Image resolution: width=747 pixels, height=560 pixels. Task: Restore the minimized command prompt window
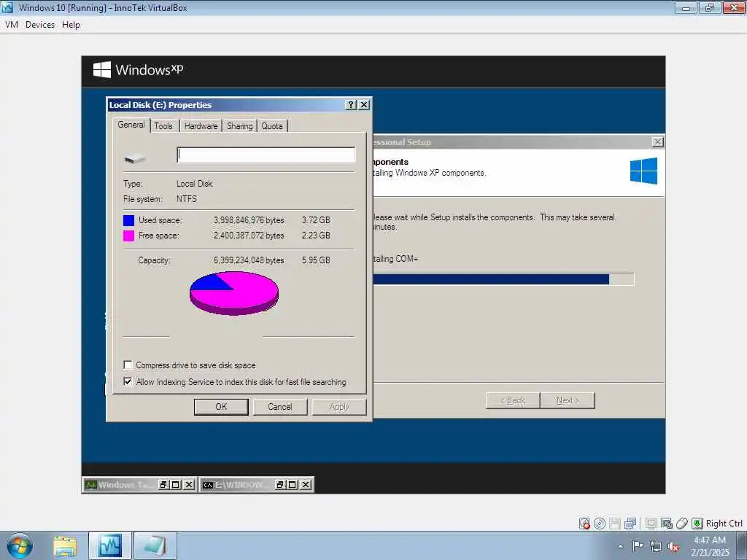tap(280, 485)
